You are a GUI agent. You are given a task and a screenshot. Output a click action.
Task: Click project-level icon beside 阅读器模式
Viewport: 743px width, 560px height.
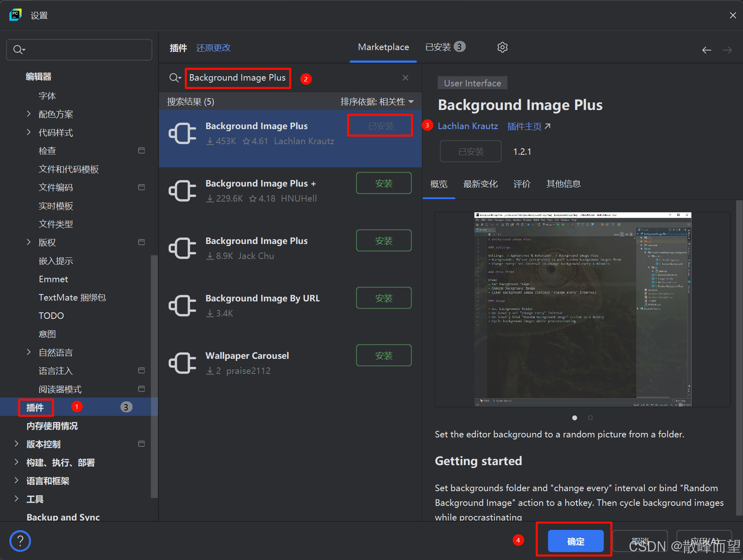[141, 389]
